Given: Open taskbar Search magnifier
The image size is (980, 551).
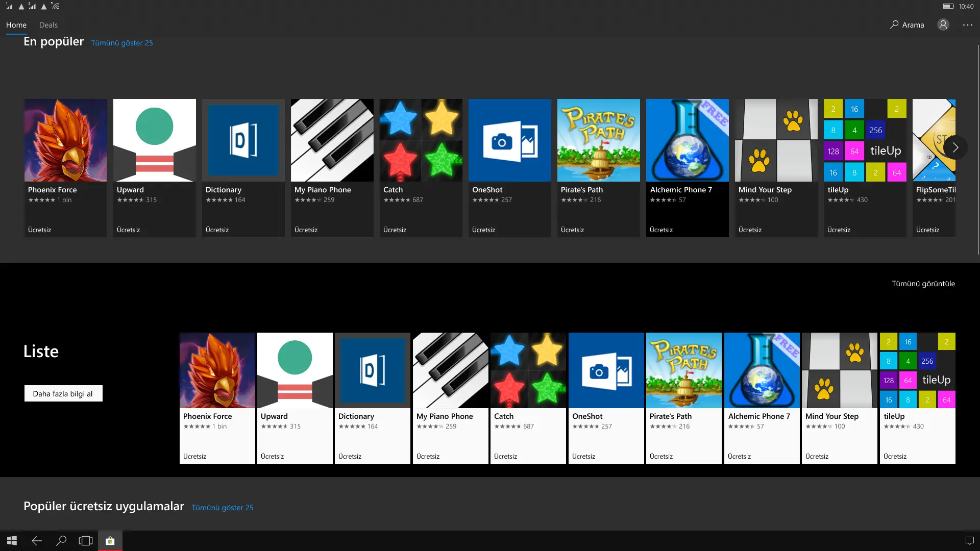Looking at the screenshot, I should click(61, 541).
